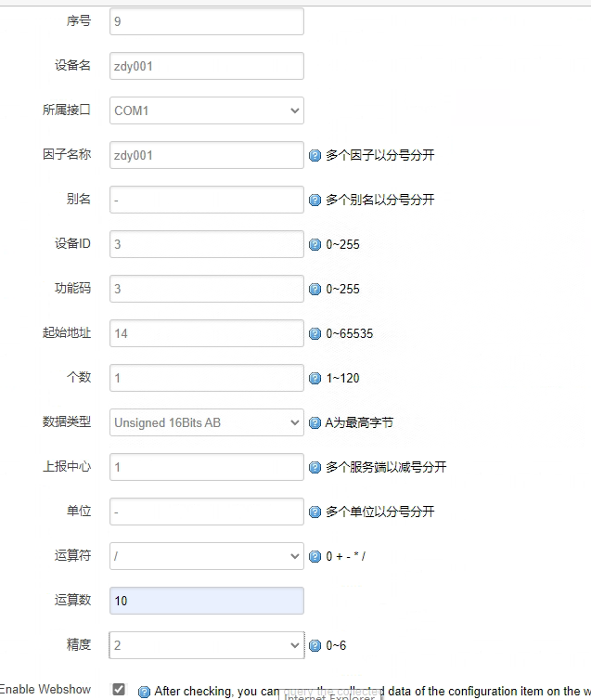
Task: Expand the 精度 precision dropdown
Action: click(206, 645)
